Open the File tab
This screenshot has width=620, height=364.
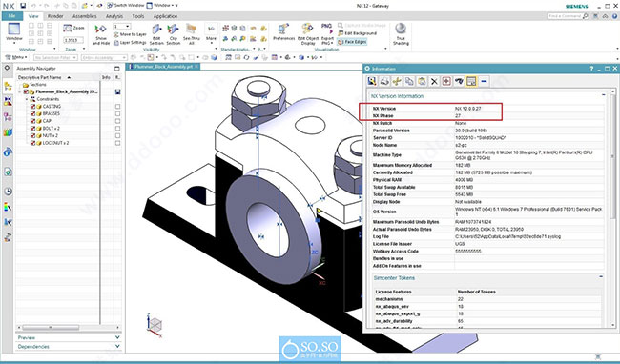[11, 16]
